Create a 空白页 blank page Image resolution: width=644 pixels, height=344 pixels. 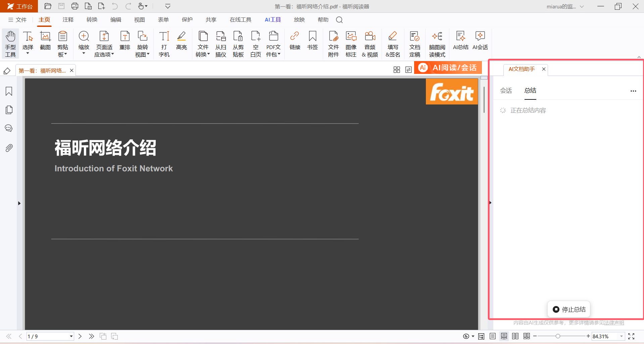[x=256, y=44]
